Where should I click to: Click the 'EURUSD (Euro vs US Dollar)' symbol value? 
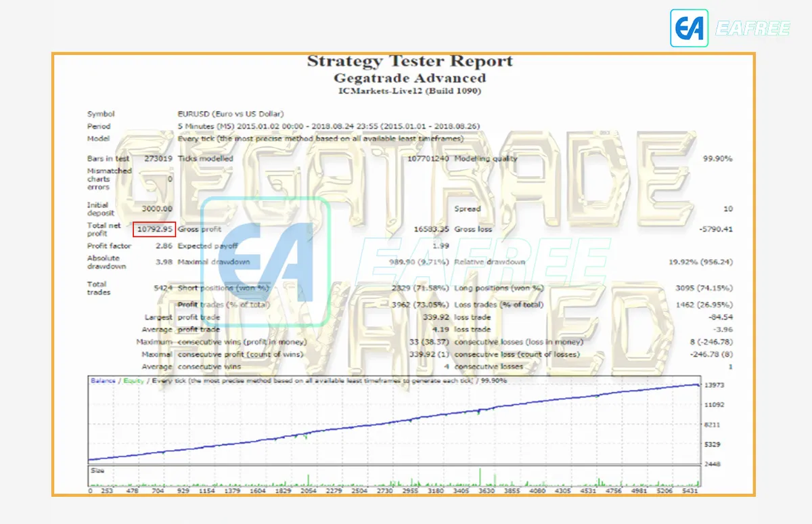(x=231, y=114)
